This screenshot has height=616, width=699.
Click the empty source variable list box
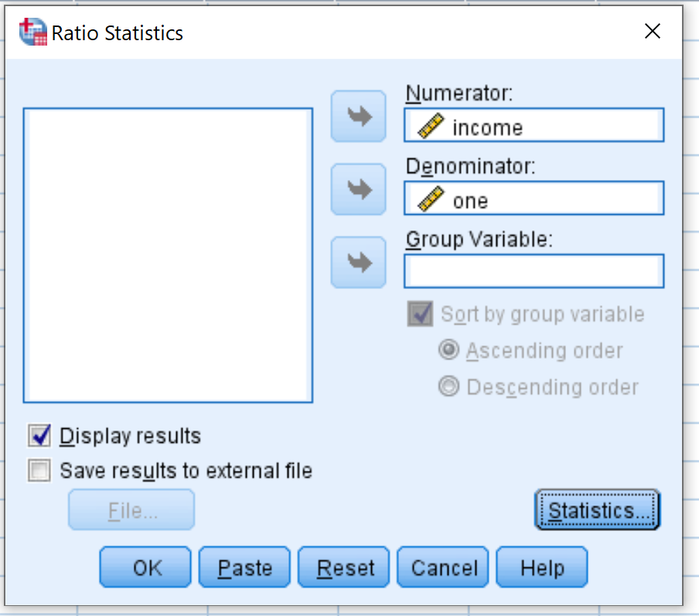click(x=168, y=255)
